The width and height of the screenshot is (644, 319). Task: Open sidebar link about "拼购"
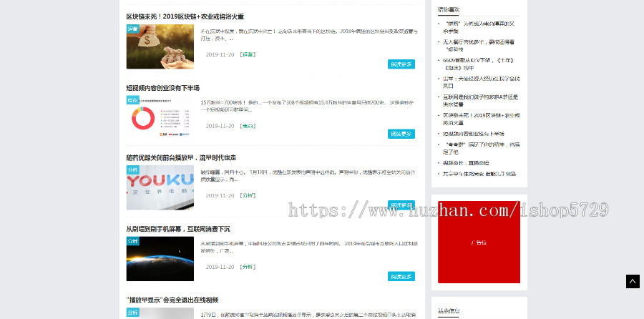point(479,27)
